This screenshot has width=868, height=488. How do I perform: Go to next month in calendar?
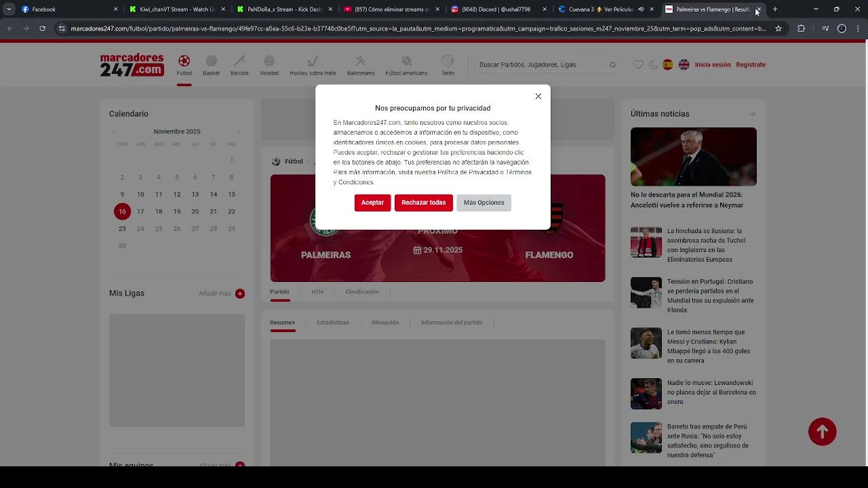pyautogui.click(x=239, y=131)
